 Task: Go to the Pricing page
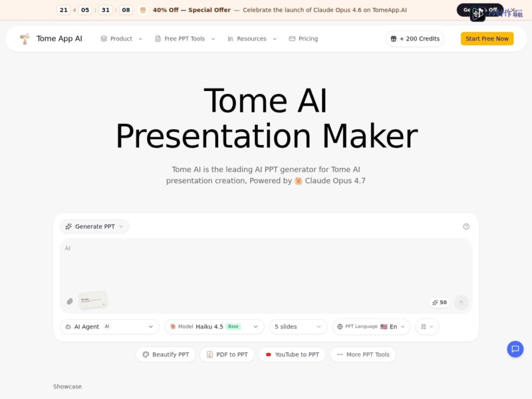point(303,39)
